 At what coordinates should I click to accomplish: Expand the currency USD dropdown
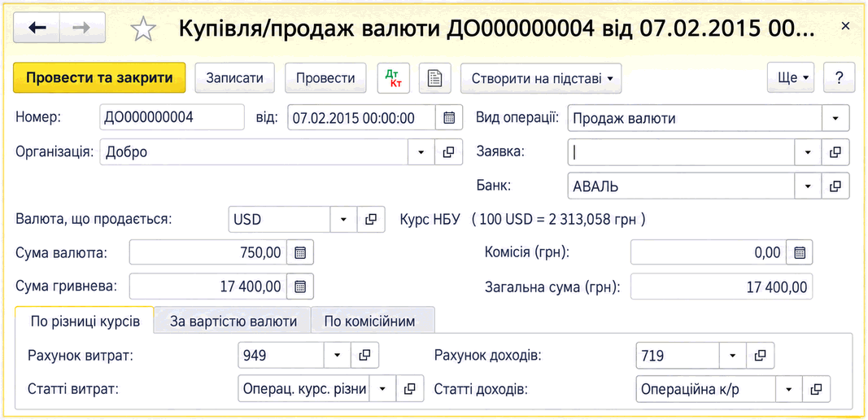pos(344,220)
